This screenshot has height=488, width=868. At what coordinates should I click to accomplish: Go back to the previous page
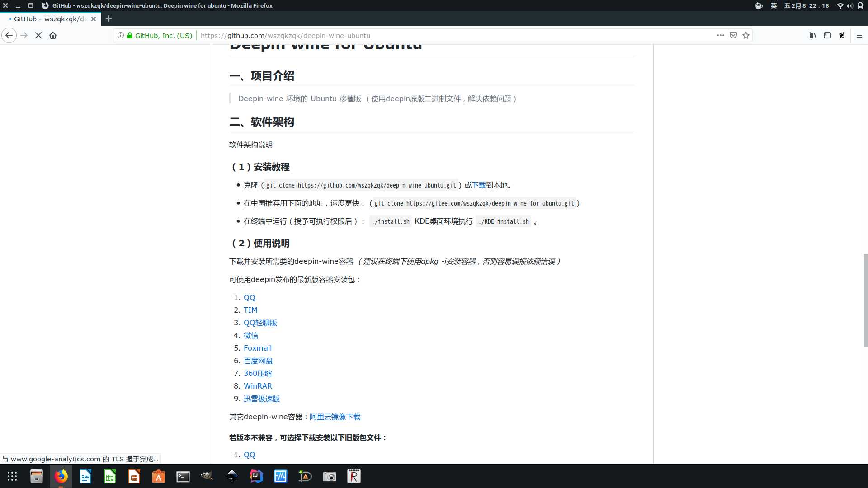[9, 35]
